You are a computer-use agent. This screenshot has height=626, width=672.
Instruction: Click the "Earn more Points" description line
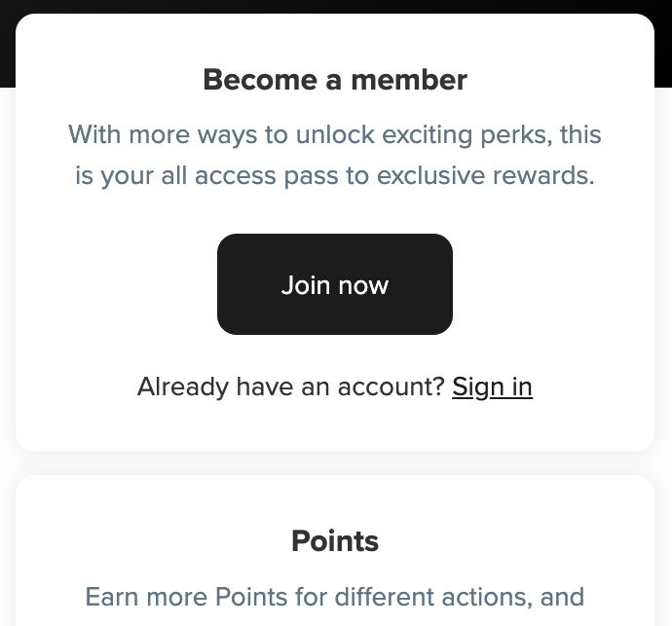[x=335, y=596]
